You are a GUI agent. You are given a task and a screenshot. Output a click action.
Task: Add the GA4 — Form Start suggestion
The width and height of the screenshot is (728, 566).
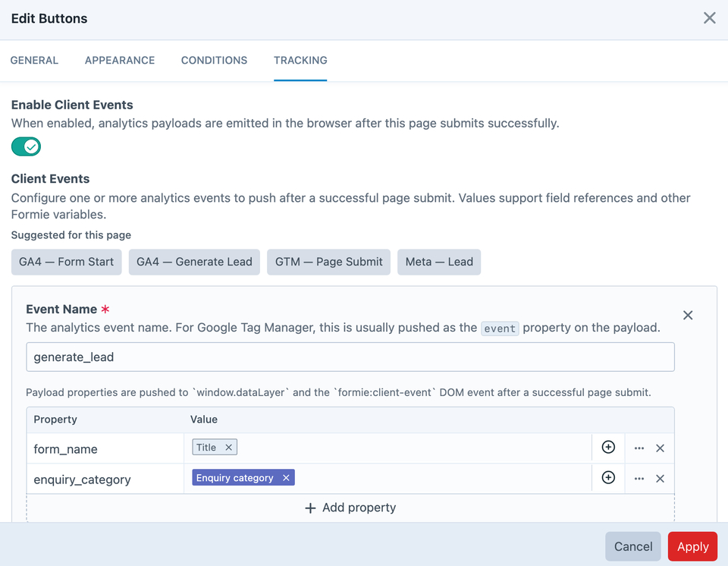coord(67,262)
